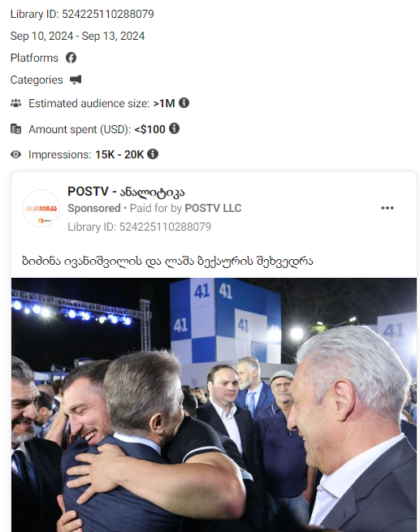
Task: Open the info tooltip for Impressions
Action: click(153, 154)
